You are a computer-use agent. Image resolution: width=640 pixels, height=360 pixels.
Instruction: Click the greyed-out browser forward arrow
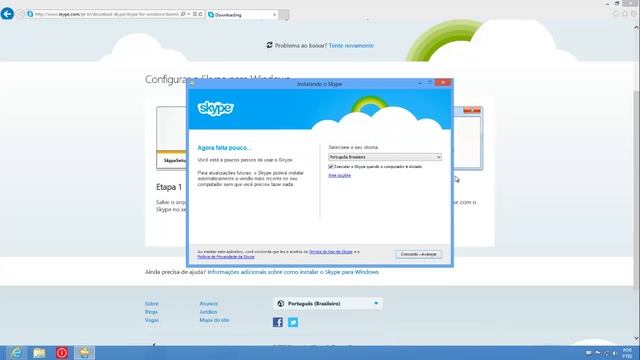coord(20,14)
